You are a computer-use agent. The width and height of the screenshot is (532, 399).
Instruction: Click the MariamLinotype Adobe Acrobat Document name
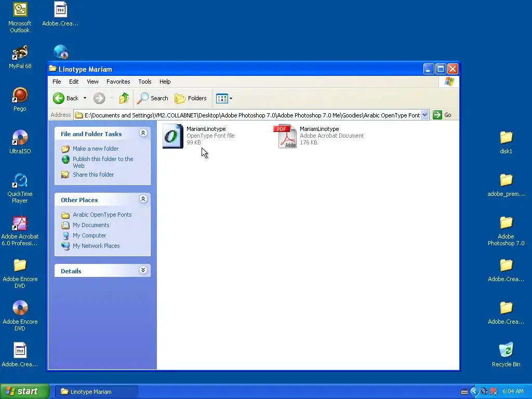[x=320, y=129]
